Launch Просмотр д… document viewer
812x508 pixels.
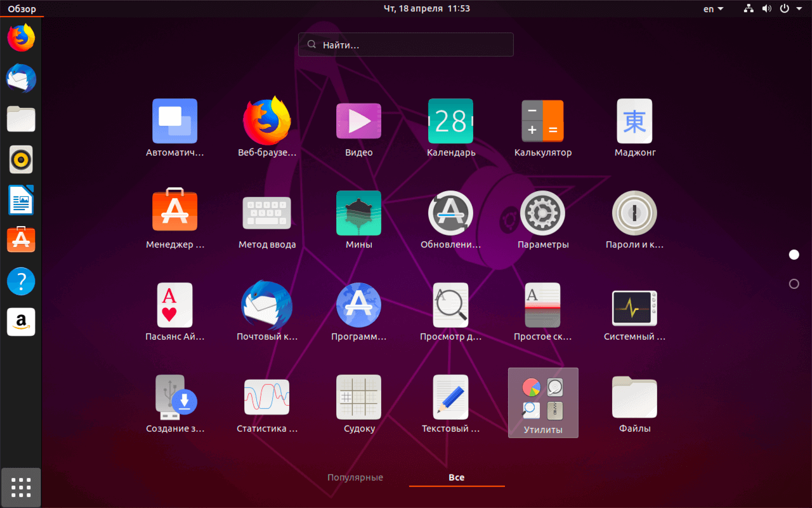450,312
